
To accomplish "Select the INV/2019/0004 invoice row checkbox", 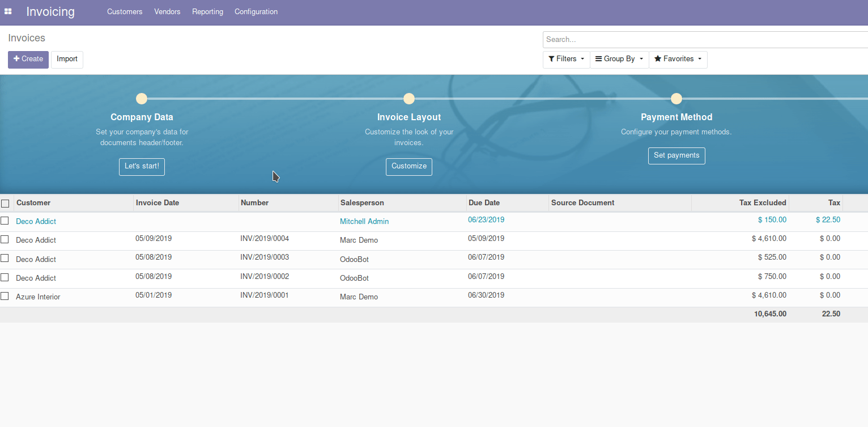I will 5,239.
